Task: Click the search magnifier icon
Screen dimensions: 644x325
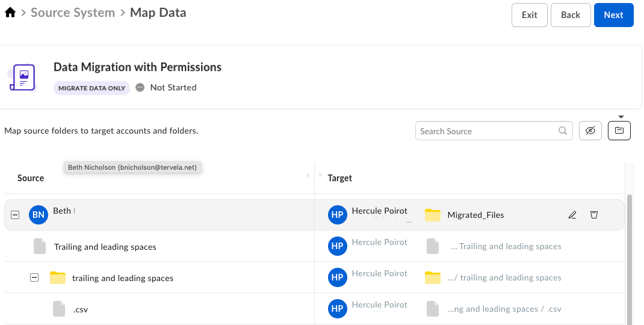Action: [x=563, y=131]
